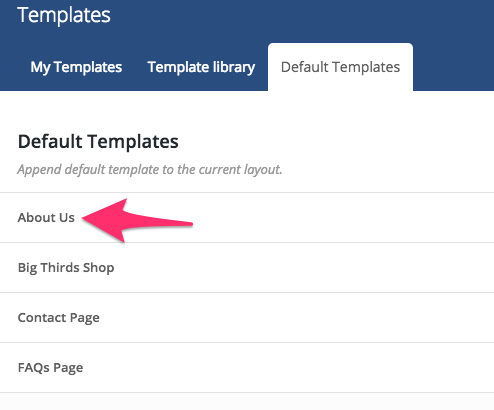The height and width of the screenshot is (410, 494).
Task: Append the About Us default template
Action: click(x=247, y=218)
